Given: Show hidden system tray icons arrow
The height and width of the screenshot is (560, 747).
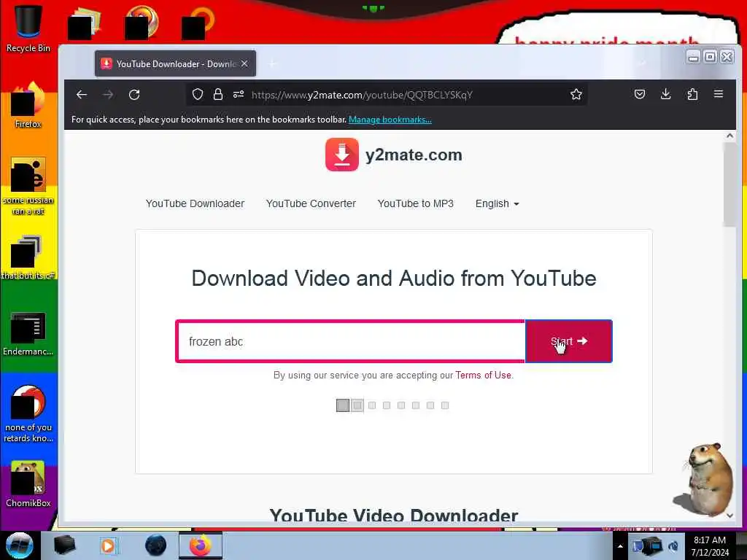Looking at the screenshot, I should [620, 546].
